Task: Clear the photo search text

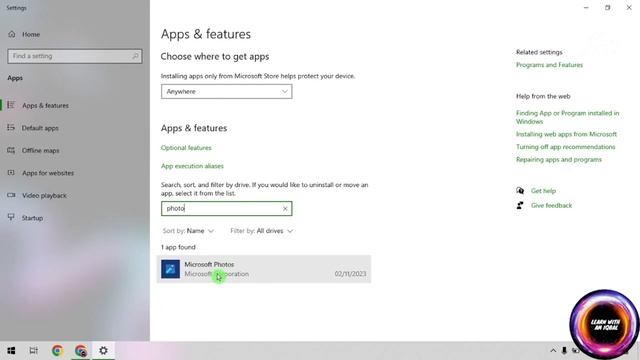Action: coord(285,209)
